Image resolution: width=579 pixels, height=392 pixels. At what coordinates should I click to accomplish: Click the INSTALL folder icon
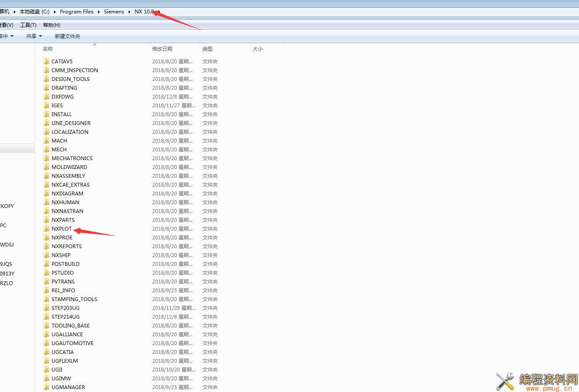click(x=46, y=114)
